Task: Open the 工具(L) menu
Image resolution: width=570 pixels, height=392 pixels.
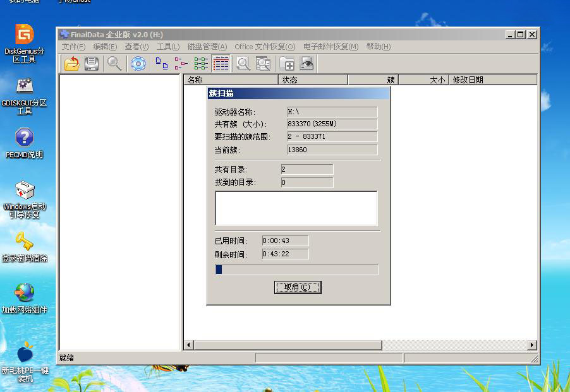Action: [168, 47]
